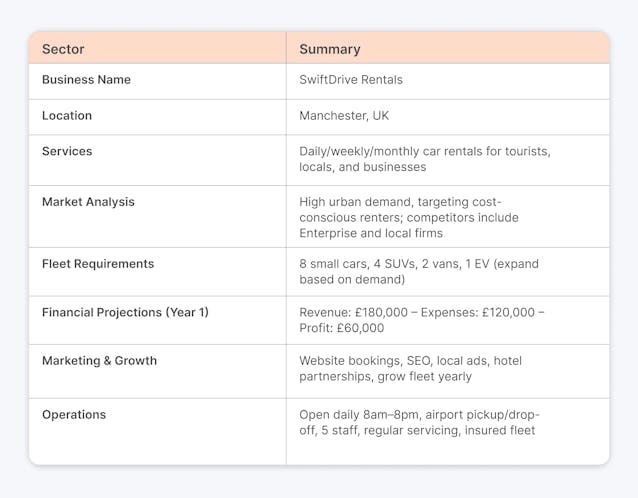
Task: Select the Location row label
Action: tap(67, 116)
